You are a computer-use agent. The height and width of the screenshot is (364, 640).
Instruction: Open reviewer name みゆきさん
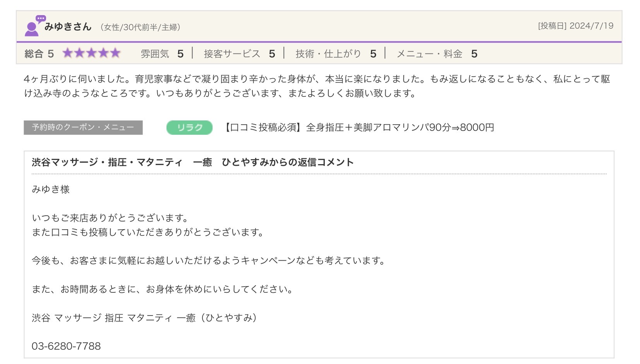[x=68, y=27]
